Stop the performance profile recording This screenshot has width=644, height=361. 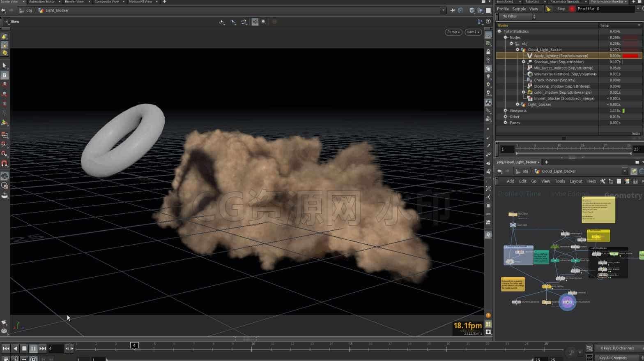(x=561, y=9)
